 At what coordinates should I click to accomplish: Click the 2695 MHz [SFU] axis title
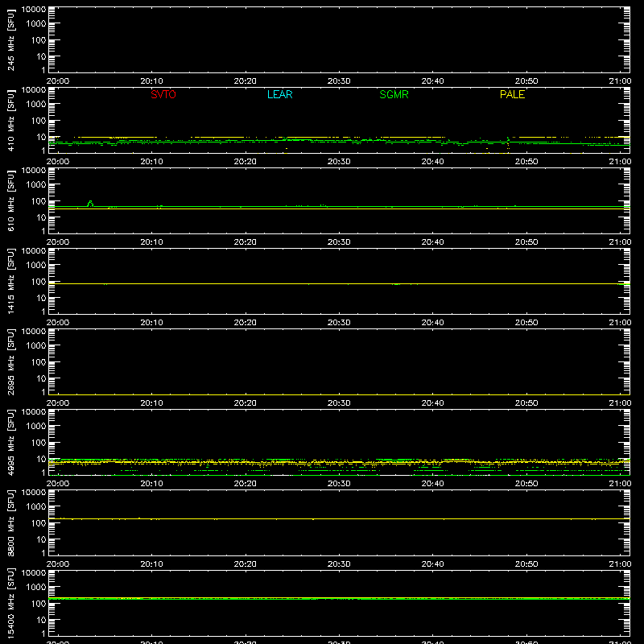(10, 361)
